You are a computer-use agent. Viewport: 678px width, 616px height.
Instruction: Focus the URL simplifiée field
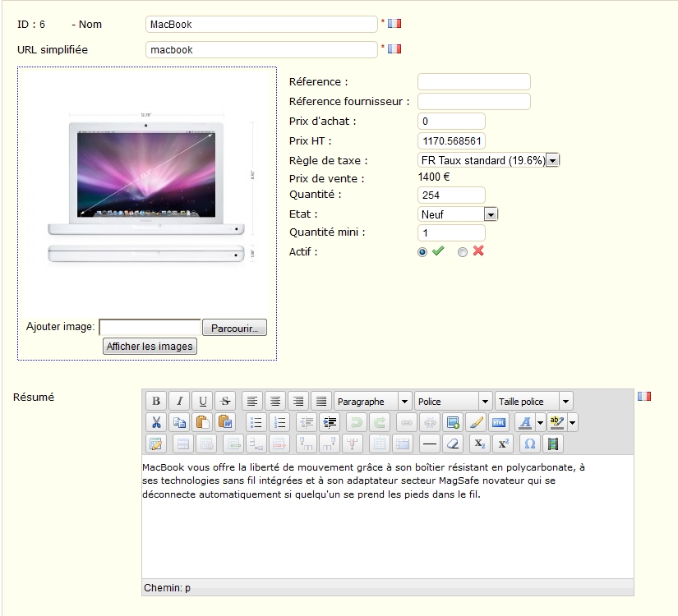point(261,50)
